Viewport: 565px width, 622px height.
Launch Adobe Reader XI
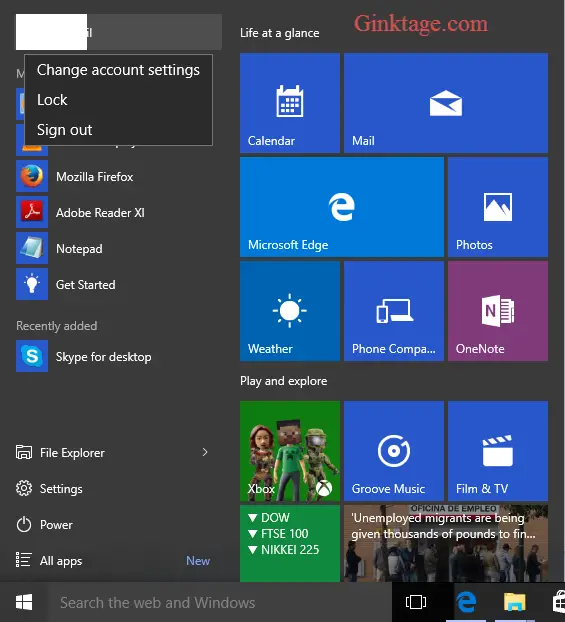pos(118,212)
